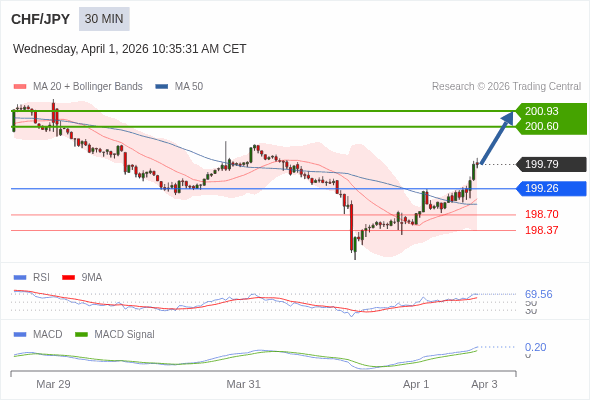Click the RSI legend label
The height and width of the screenshot is (400, 590).
coord(41,278)
